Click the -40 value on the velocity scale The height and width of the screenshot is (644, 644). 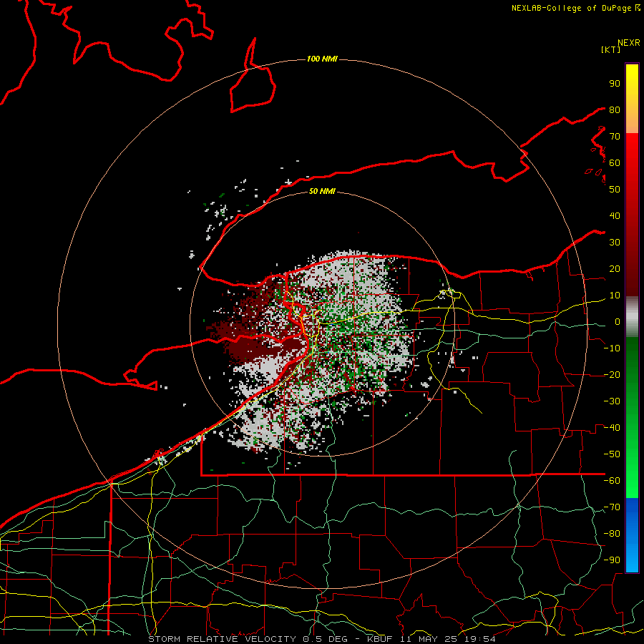pyautogui.click(x=612, y=428)
